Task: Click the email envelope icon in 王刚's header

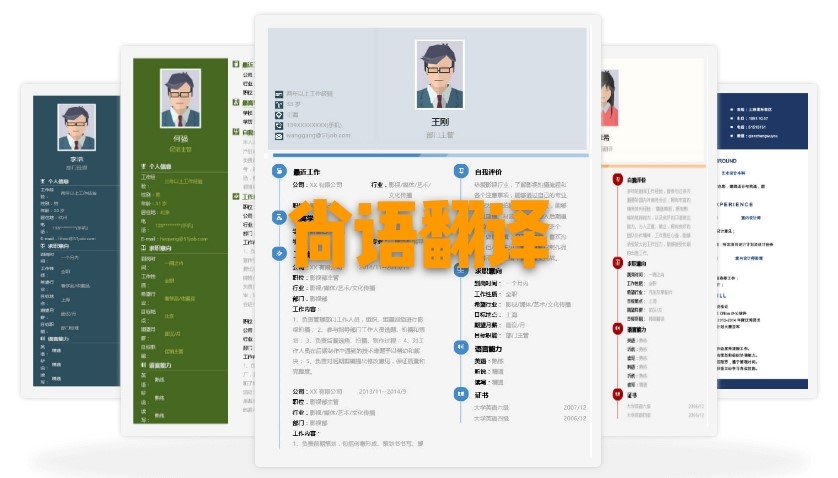Action: coord(280,136)
